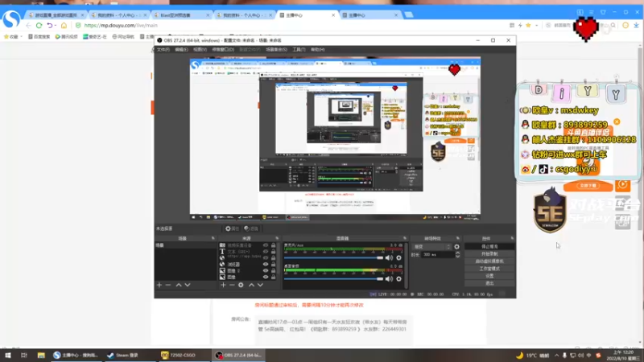Viewport: 644px width, 362px height.
Task: Pop out the Sources dock panel
Action: click(x=277, y=238)
